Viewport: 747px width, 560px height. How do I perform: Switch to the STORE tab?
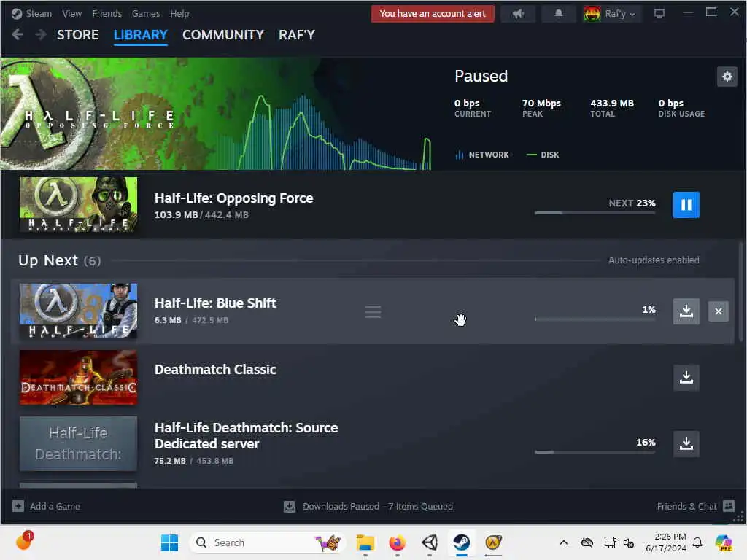[77, 35]
